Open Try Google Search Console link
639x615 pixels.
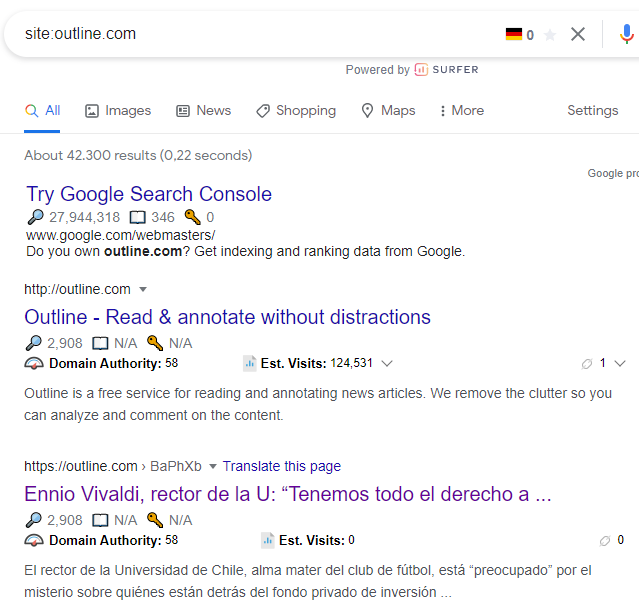pos(149,194)
